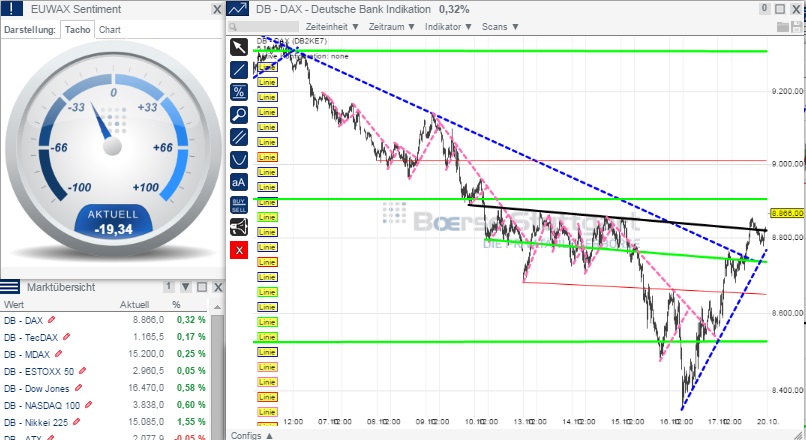This screenshot has height=440, width=806.
Task: Select the DB - ESTOXX 50 row
Action: [105, 371]
